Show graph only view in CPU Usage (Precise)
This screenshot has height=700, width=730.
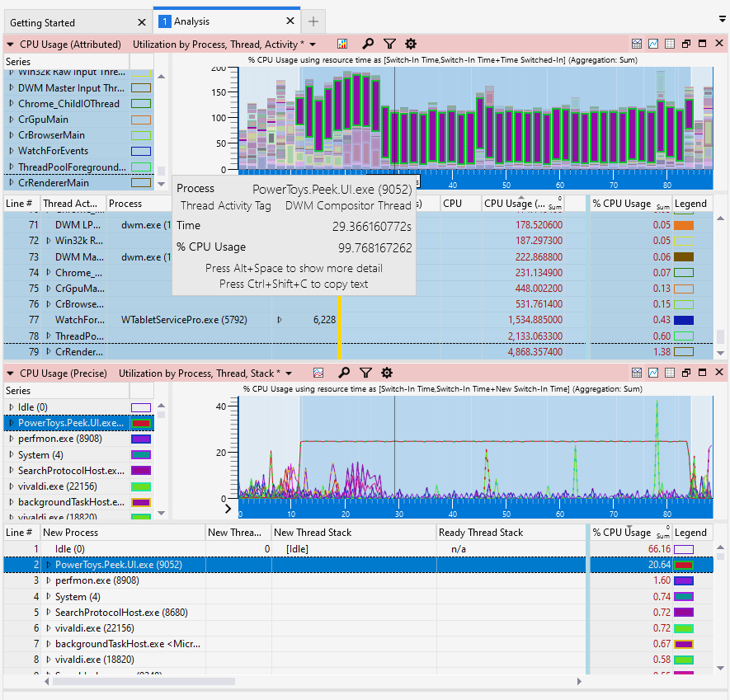pos(653,373)
